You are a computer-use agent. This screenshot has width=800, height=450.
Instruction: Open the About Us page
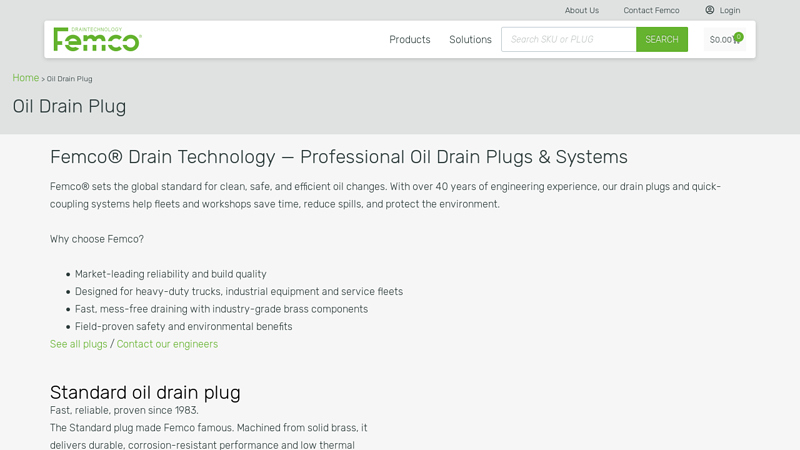582,10
